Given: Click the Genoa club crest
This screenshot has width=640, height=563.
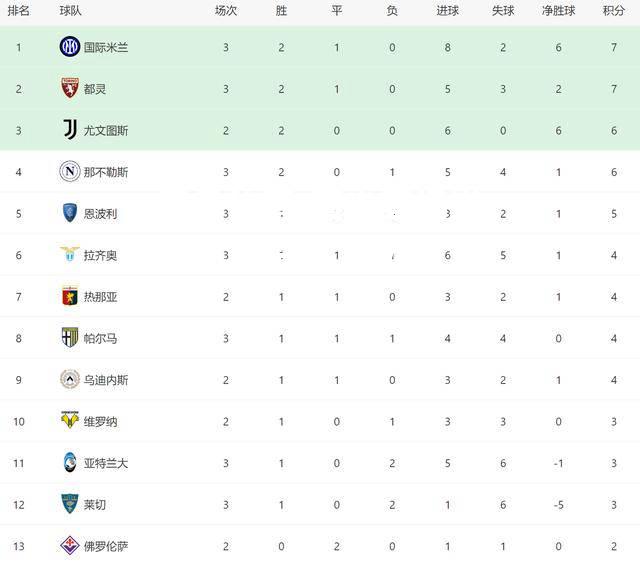Looking at the screenshot, I should click(70, 296).
